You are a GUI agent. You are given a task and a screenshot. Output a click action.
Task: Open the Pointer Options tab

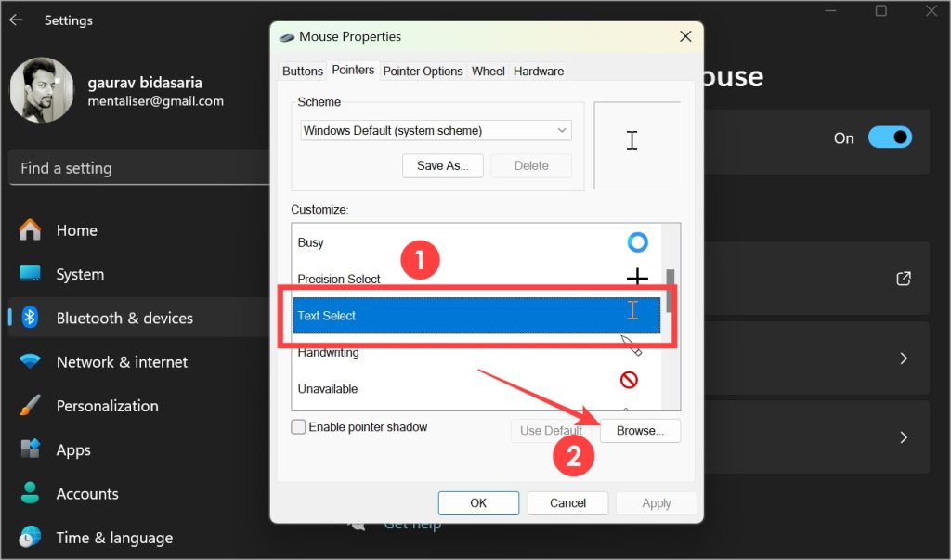tap(423, 71)
